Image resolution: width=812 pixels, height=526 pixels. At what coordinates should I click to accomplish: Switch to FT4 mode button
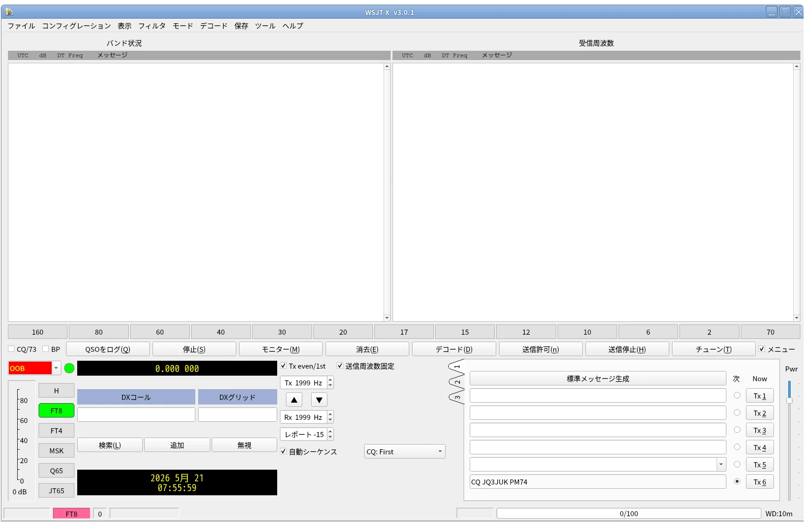pyautogui.click(x=56, y=431)
